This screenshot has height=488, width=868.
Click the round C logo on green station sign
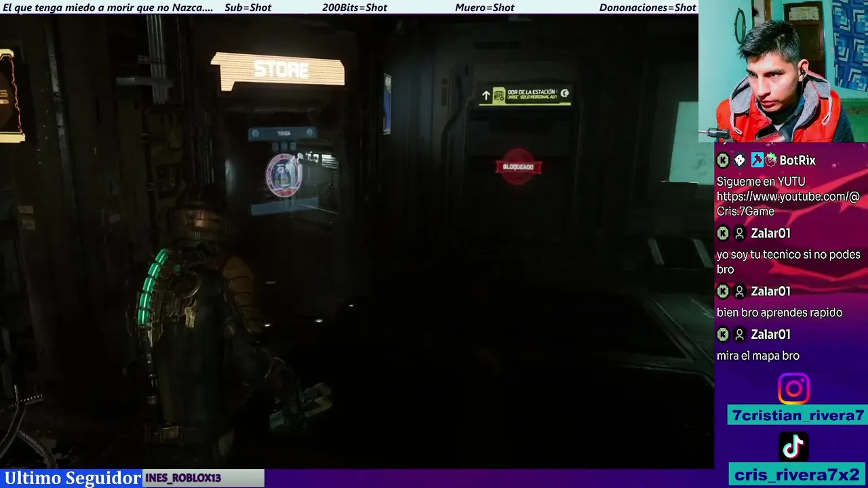(x=564, y=94)
